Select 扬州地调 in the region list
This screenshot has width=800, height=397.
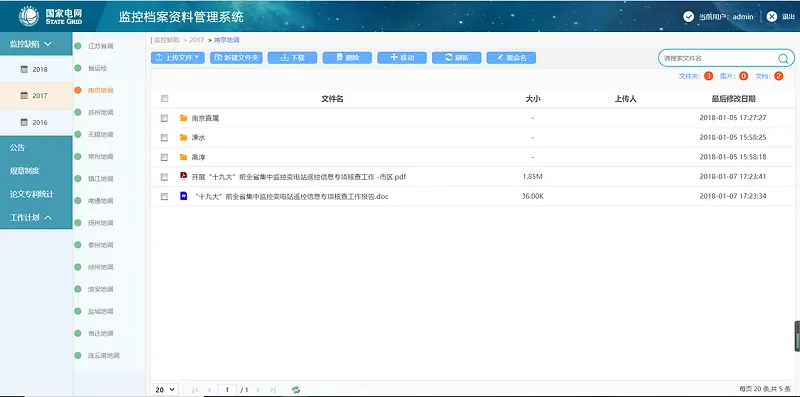coord(101,223)
